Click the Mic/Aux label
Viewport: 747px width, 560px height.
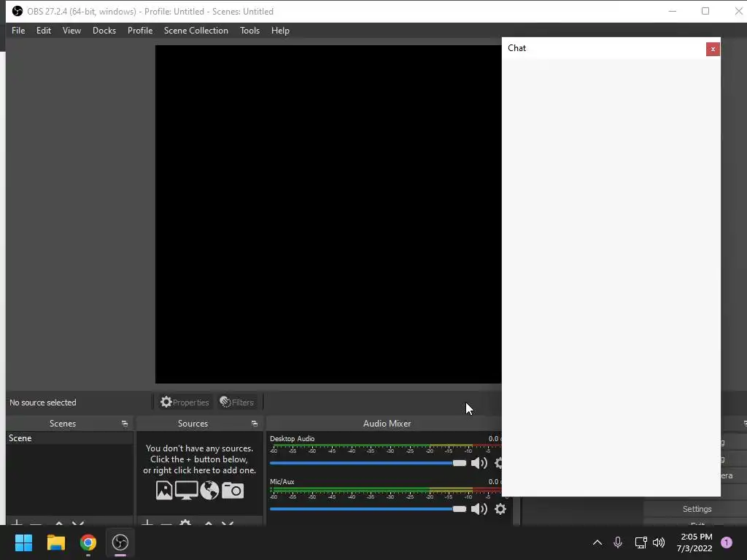coord(282,481)
